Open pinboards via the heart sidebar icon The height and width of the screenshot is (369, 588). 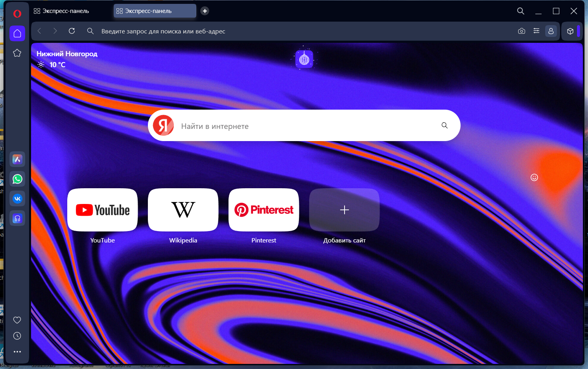17,320
